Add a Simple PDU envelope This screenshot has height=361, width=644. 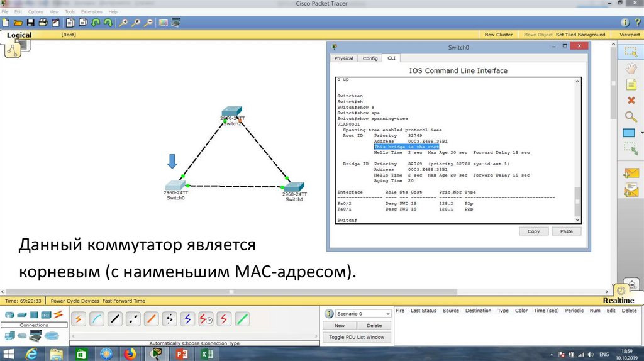tap(631, 174)
